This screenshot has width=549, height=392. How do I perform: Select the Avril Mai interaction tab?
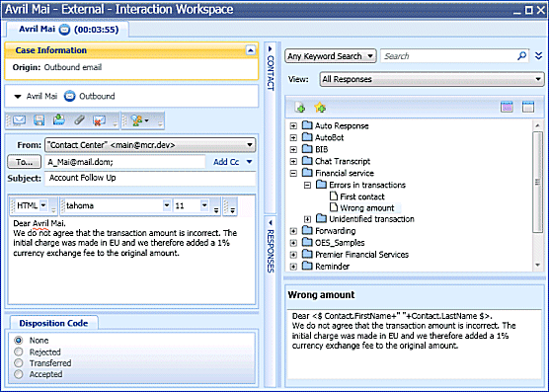point(68,30)
